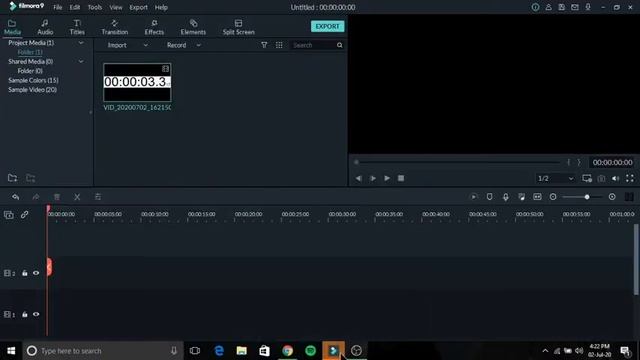The image size is (640, 360).
Task: Toggle lock on video track 2
Action: click(24, 273)
